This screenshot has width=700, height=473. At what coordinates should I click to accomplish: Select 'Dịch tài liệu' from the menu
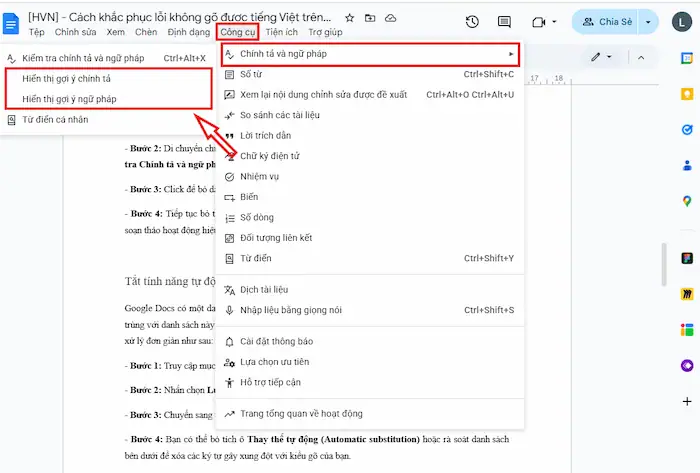264,289
